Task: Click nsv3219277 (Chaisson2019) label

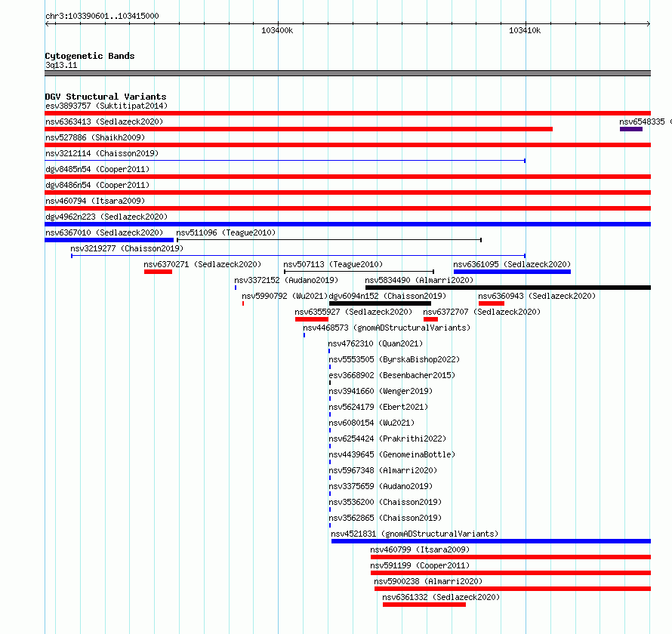Action: click(127, 248)
